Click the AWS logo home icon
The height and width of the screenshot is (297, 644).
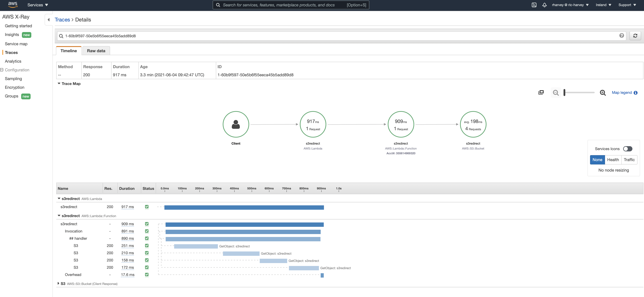pos(12,4)
